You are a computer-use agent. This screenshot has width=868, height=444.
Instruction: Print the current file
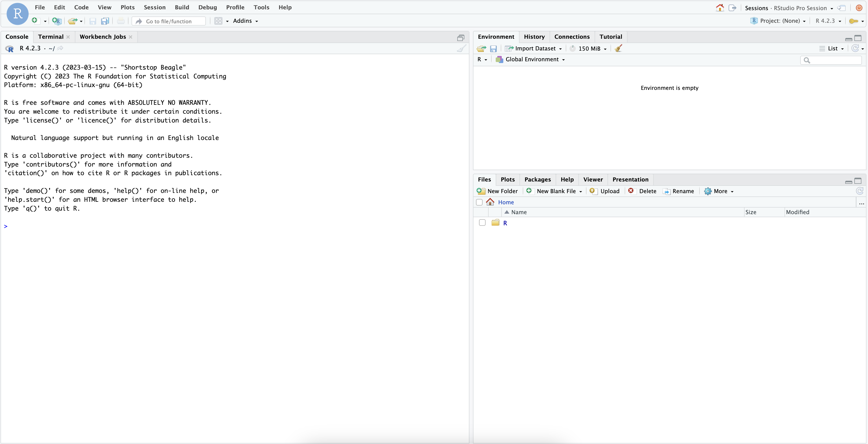(120, 21)
